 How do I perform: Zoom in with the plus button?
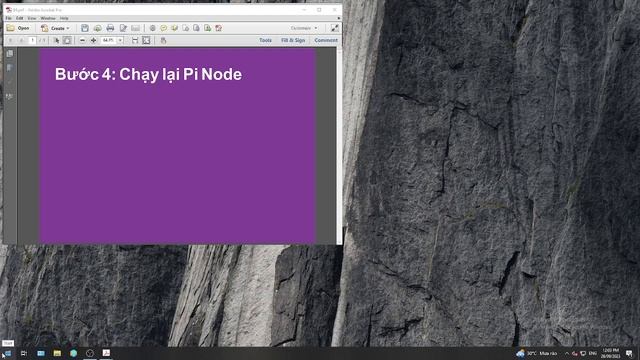point(93,40)
